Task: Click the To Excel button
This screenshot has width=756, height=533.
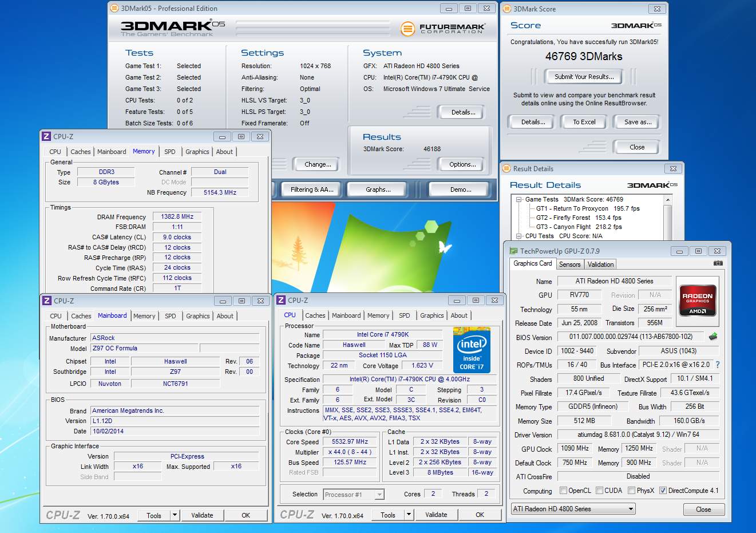Action: pyautogui.click(x=584, y=122)
